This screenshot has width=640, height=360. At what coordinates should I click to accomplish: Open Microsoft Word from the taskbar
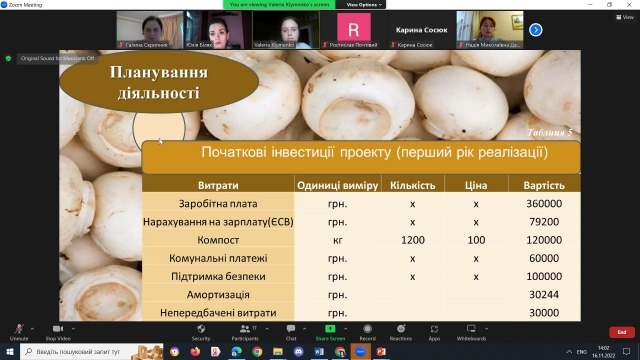point(319,351)
